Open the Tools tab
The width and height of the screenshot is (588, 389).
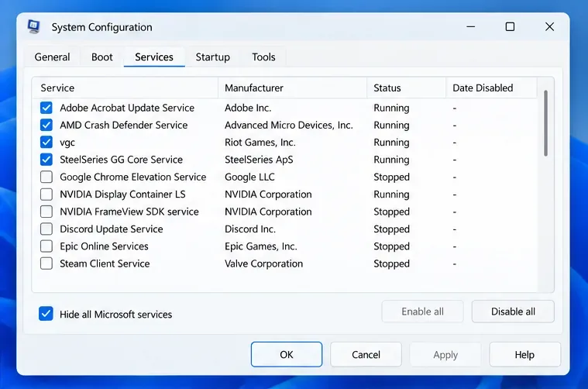(263, 57)
